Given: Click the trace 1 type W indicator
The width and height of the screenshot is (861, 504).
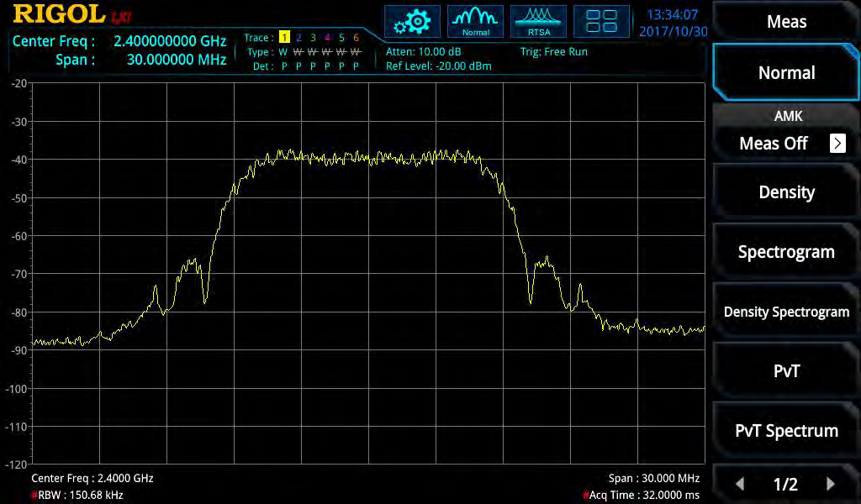Looking at the screenshot, I should 283,52.
